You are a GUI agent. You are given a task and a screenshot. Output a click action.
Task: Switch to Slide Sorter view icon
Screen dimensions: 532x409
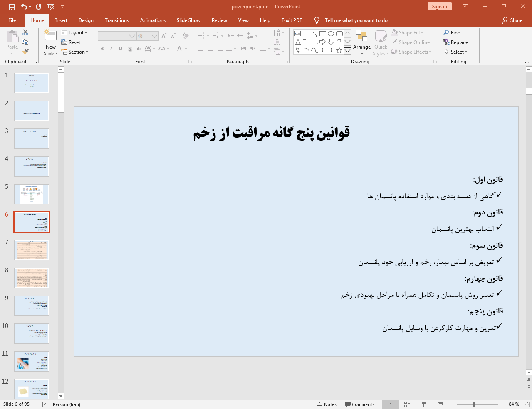coord(407,404)
